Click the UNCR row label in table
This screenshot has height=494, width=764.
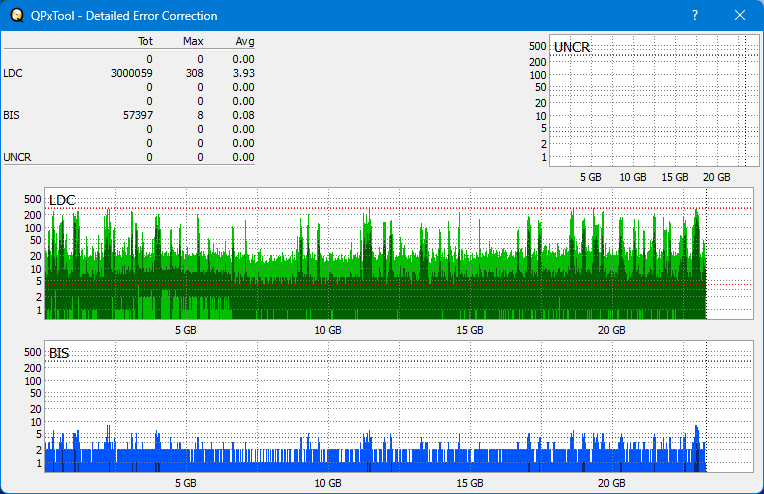[x=17, y=157]
